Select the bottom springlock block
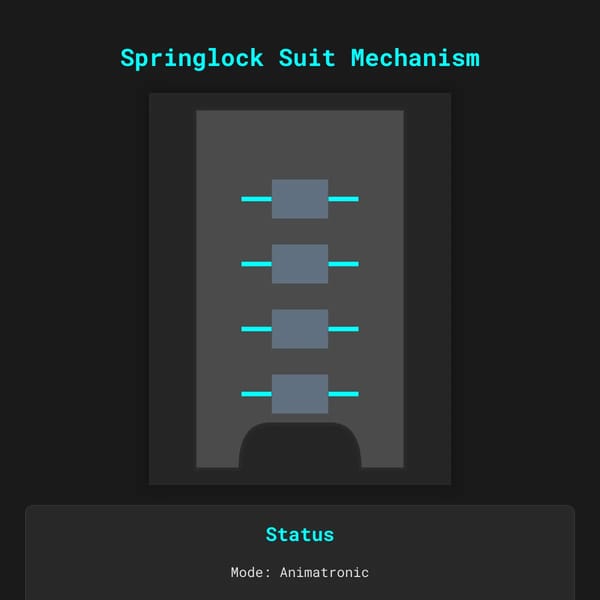This screenshot has height=600, width=600. [300, 394]
